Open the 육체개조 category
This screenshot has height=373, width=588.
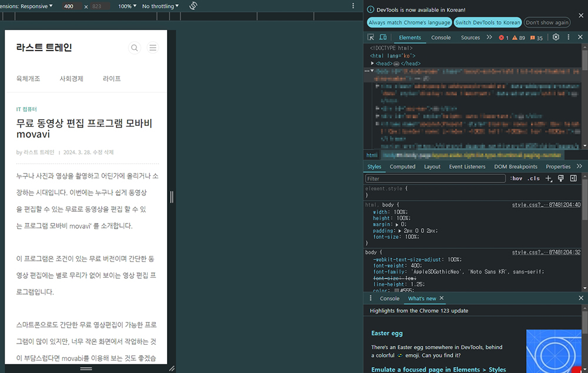click(28, 79)
